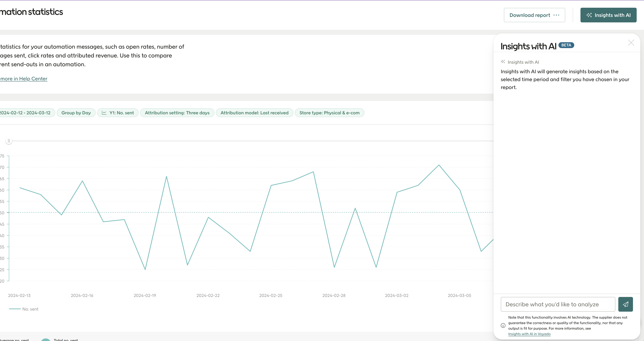Click the sparkle icon on Insights with AI button
Screen dimensions: 644x341
coord(589,15)
